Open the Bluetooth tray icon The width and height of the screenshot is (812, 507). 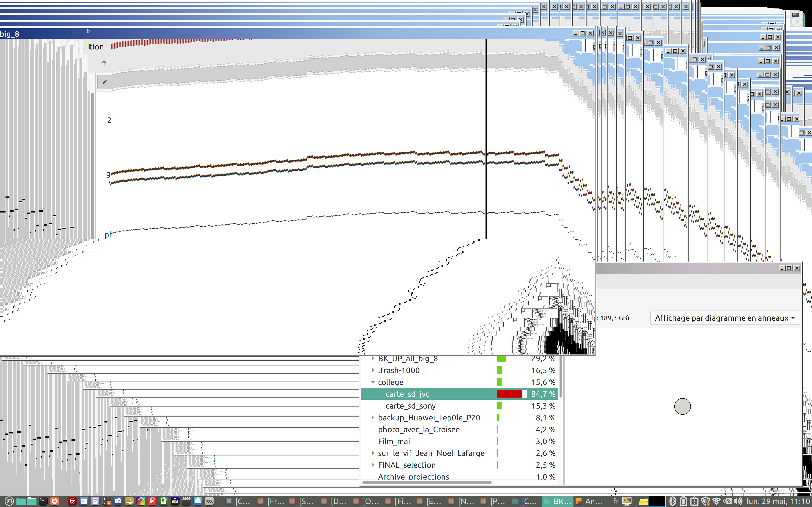[672, 501]
